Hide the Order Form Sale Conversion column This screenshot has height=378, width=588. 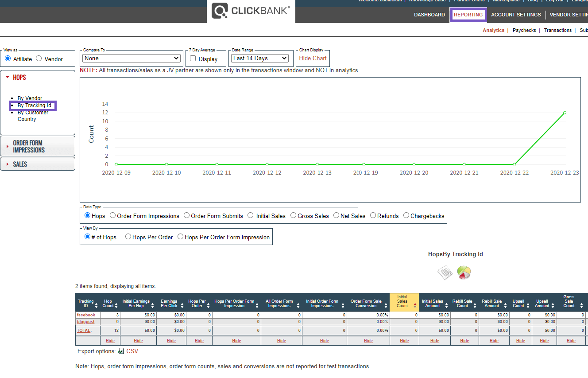tap(368, 341)
